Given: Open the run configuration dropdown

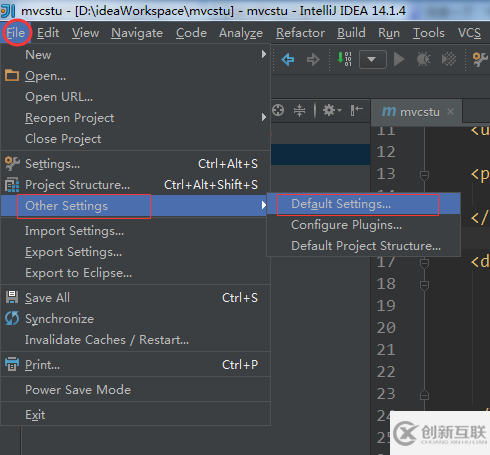Looking at the screenshot, I should pos(373,60).
